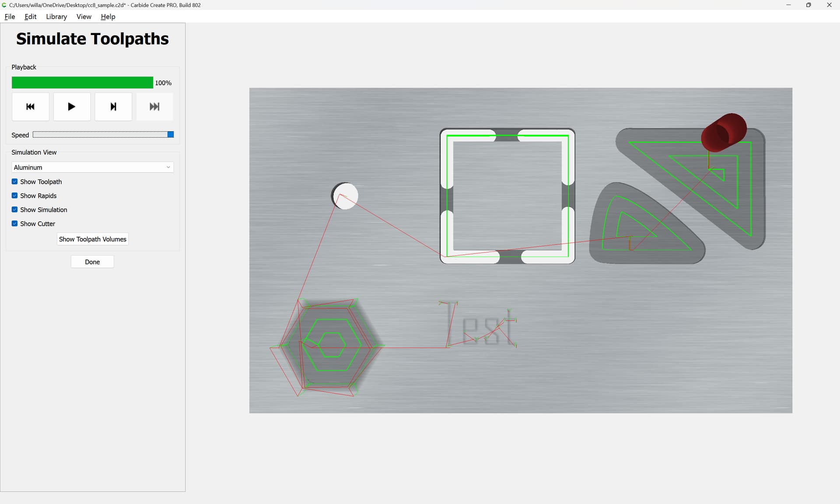This screenshot has width=840, height=504.
Task: Click the hexagon pocket in the simulation
Action: pyautogui.click(x=332, y=346)
